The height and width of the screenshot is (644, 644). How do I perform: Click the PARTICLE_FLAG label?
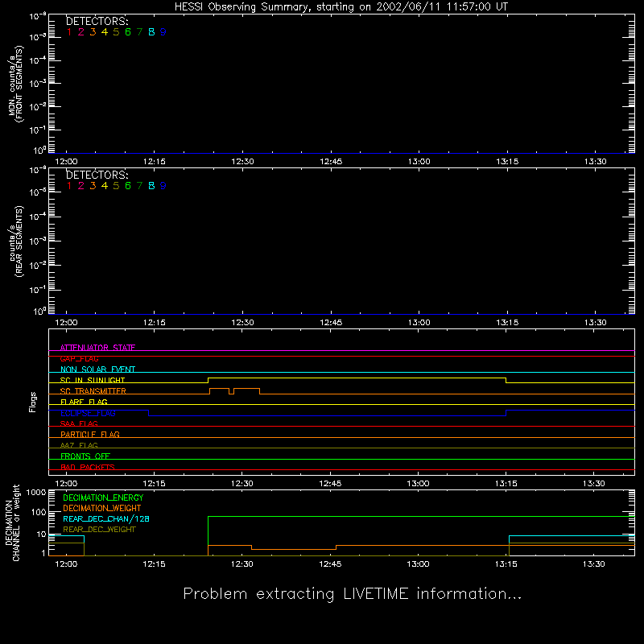click(x=90, y=434)
